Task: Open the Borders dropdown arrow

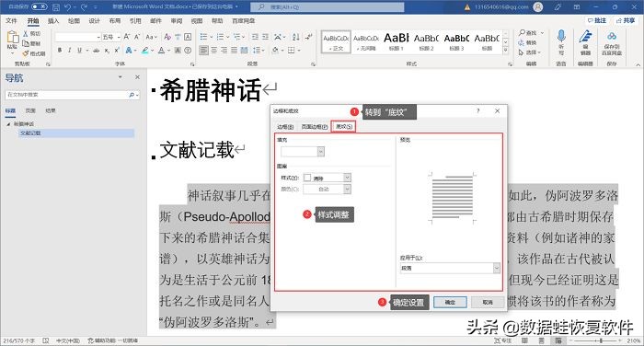Action: click(299, 50)
